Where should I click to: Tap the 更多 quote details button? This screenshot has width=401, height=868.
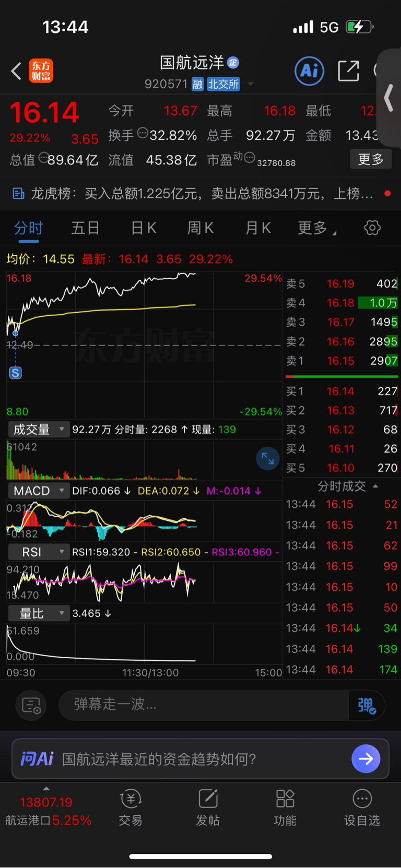pyautogui.click(x=371, y=159)
